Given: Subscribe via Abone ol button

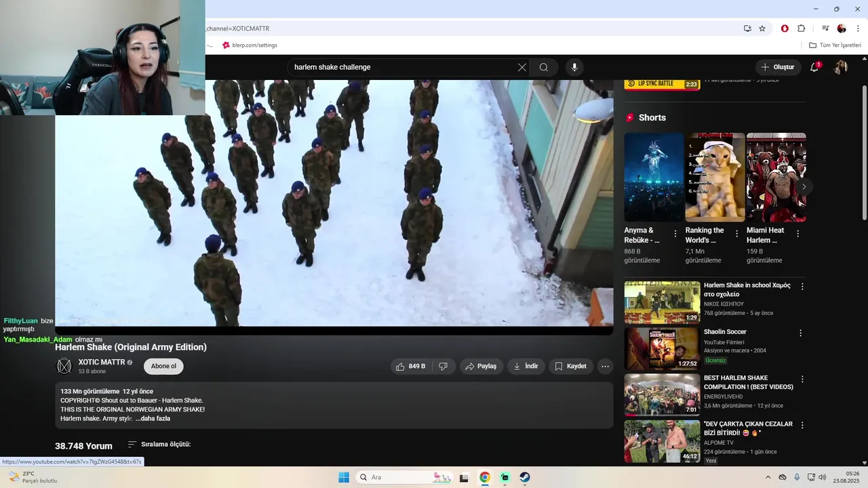Looking at the screenshot, I should pyautogui.click(x=163, y=366).
